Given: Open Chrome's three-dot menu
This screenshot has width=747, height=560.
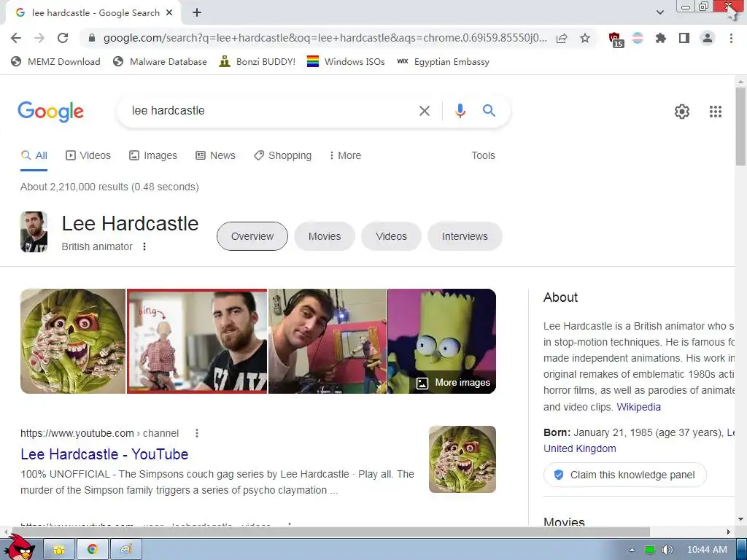Looking at the screenshot, I should point(731,38).
